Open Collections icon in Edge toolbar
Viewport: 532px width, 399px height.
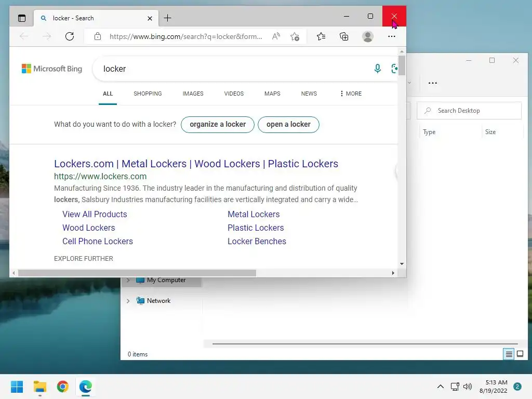[x=344, y=36]
